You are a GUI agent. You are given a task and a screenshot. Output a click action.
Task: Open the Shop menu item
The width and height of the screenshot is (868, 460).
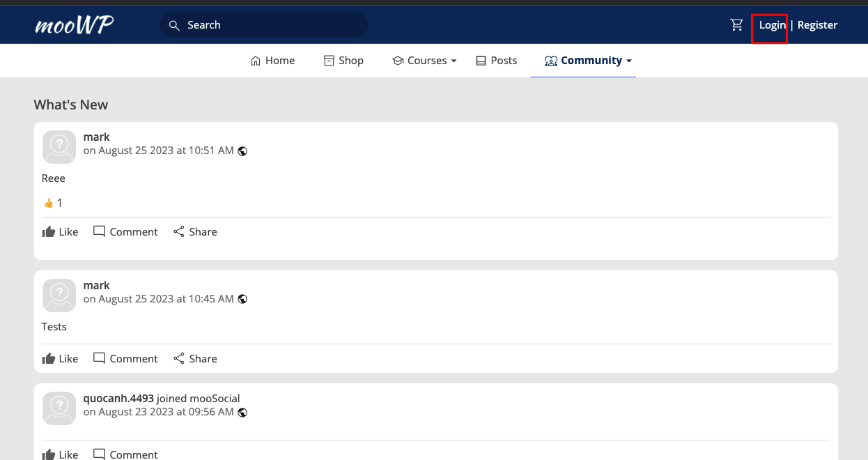pos(343,61)
